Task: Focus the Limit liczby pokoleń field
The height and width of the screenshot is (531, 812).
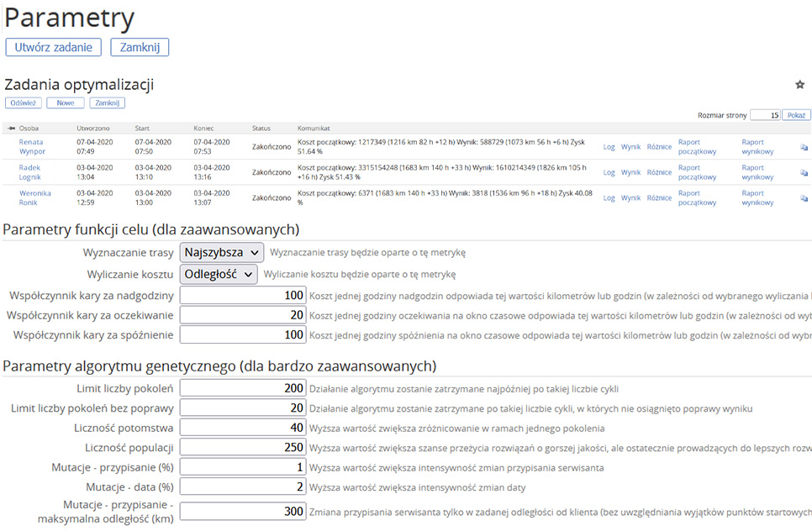Action: click(x=243, y=388)
